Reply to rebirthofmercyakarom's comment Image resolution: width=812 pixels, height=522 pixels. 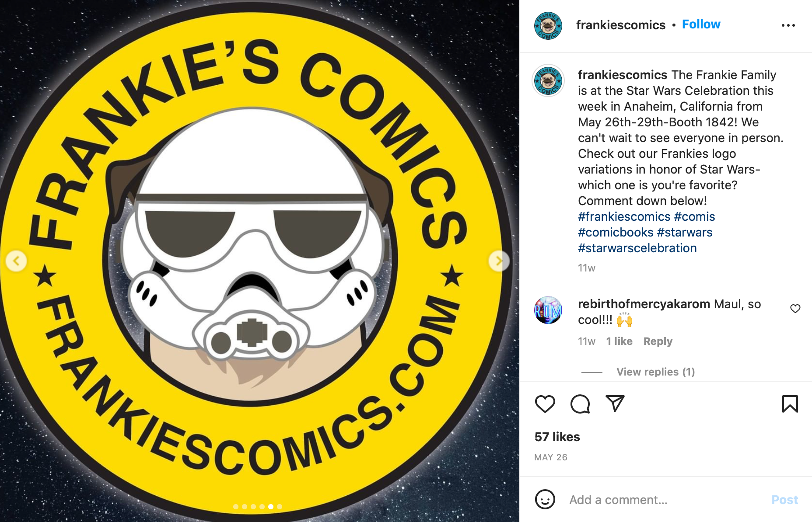click(658, 341)
